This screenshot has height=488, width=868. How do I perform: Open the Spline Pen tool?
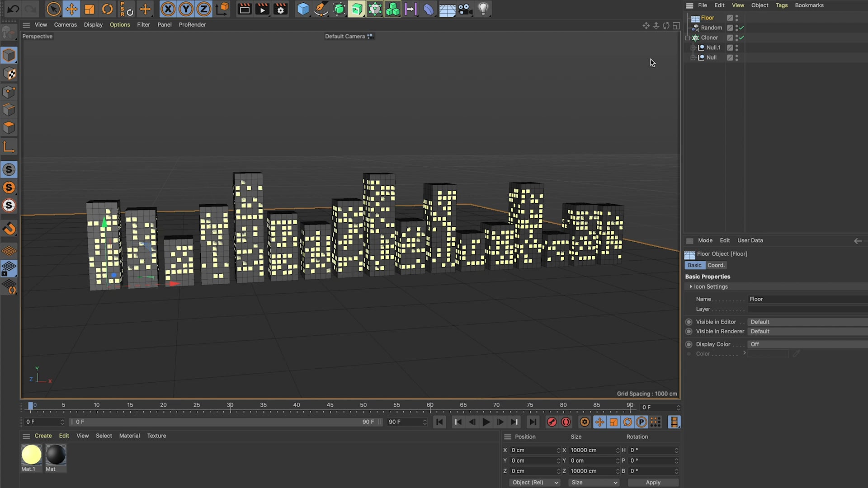point(321,9)
